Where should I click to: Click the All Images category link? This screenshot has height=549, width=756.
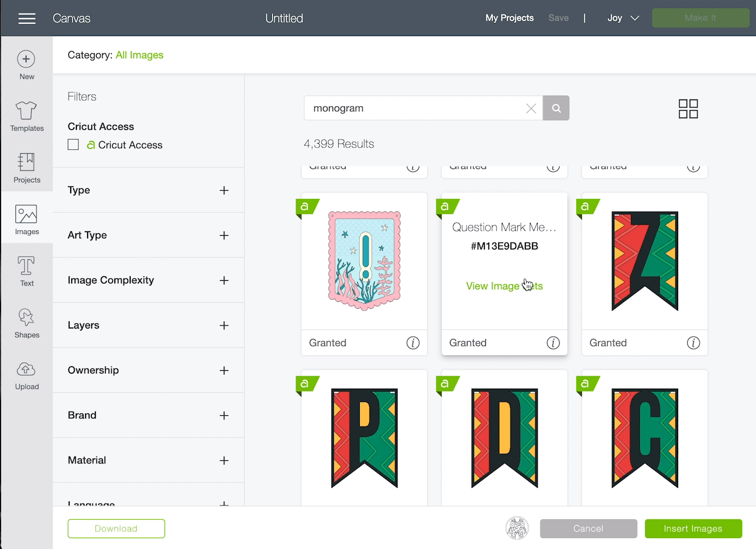click(139, 55)
